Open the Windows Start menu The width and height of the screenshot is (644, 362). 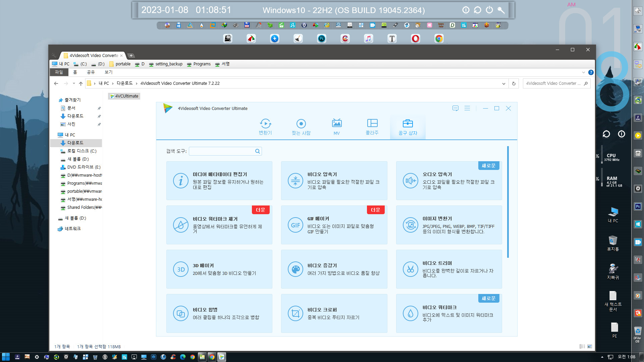(x=6, y=357)
